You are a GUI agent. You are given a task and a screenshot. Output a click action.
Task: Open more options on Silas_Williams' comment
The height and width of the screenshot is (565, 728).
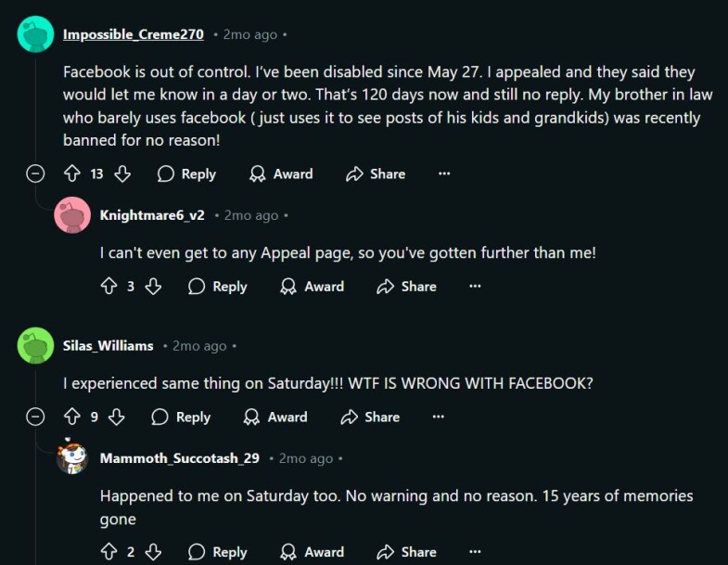pyautogui.click(x=439, y=417)
